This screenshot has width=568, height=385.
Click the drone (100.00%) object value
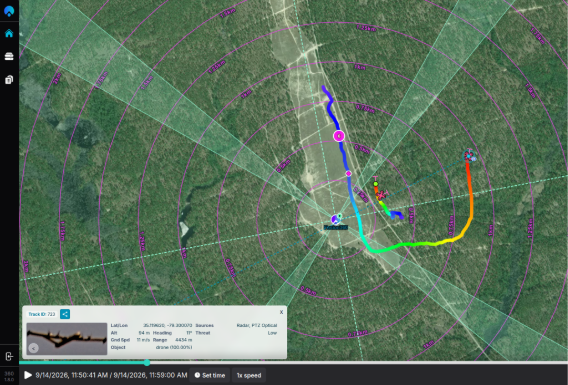[x=174, y=347]
